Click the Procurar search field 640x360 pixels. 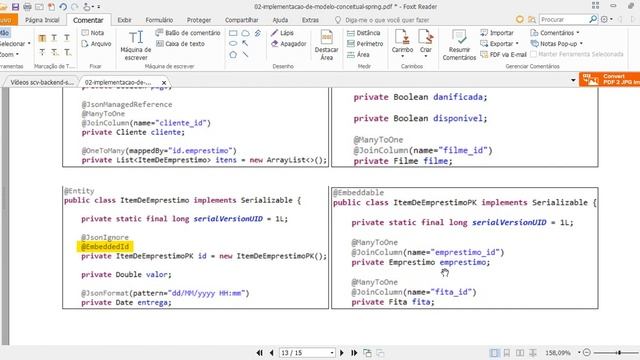[564, 19]
